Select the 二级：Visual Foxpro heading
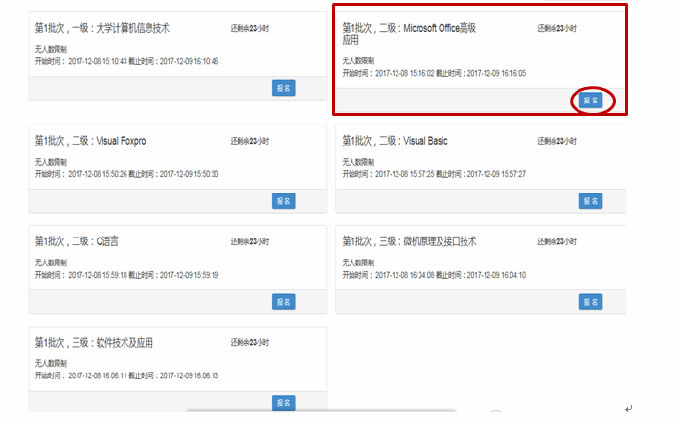Screen dimensions: 680x422 [90, 141]
